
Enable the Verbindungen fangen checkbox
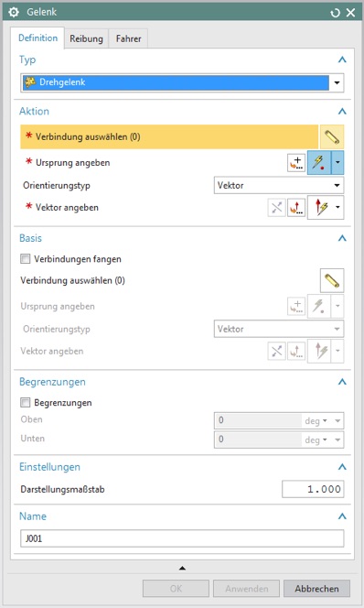[26, 258]
